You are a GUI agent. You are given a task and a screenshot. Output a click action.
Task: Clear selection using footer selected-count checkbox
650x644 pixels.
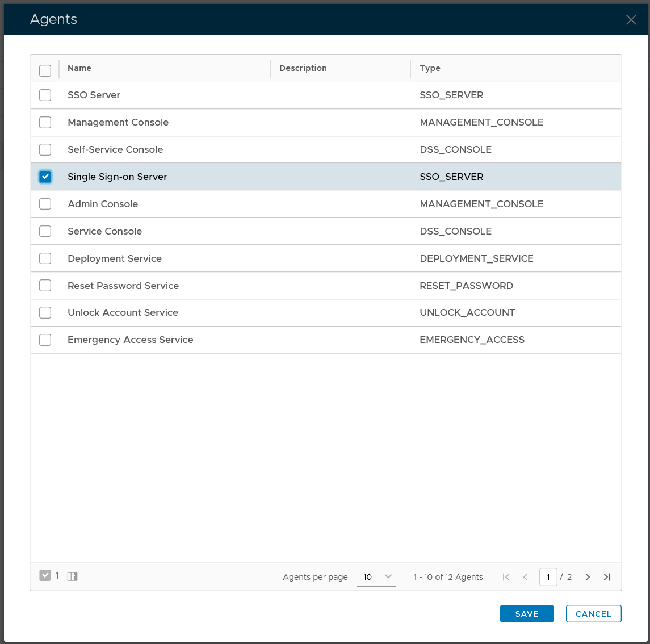(45, 576)
